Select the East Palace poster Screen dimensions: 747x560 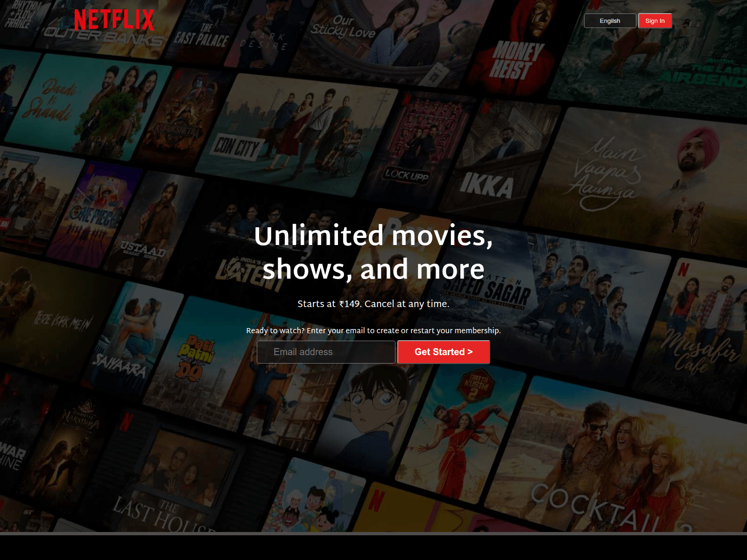pos(203,33)
